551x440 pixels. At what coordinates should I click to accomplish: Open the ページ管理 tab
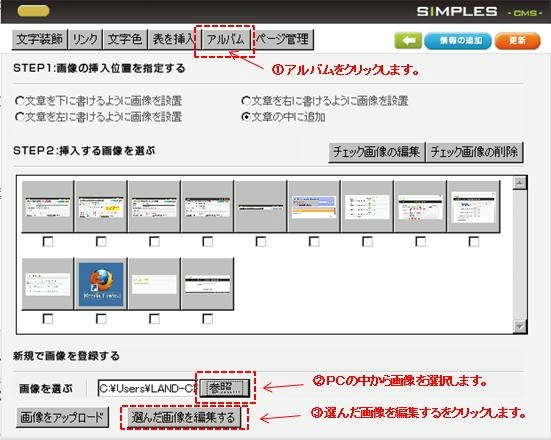point(282,39)
